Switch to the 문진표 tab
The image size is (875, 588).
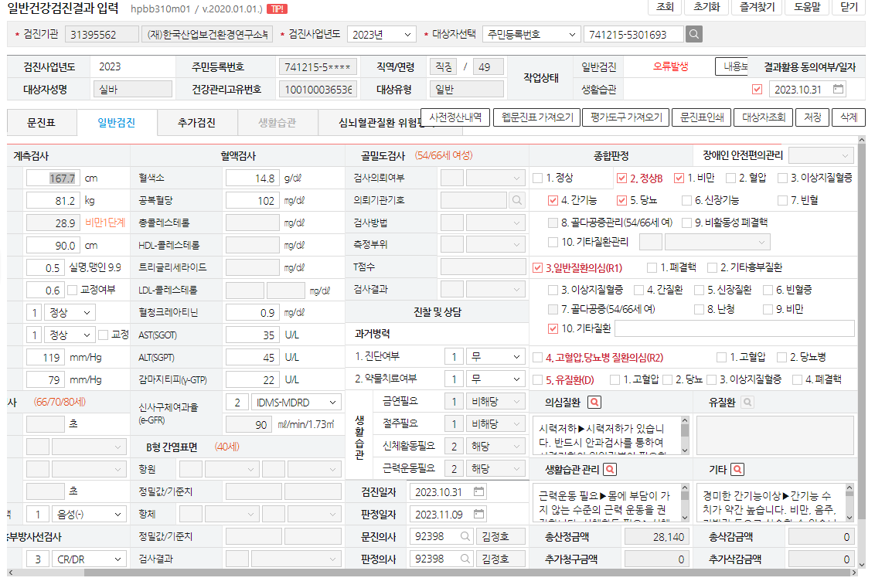41,123
